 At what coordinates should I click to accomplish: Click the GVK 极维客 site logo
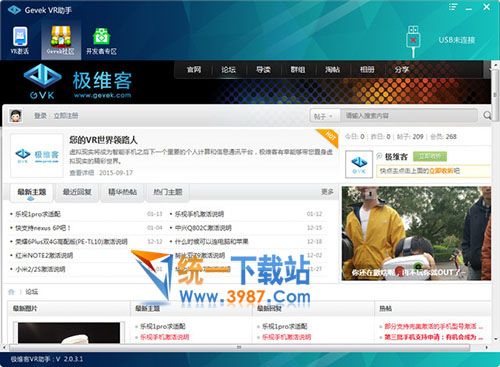[x=77, y=82]
